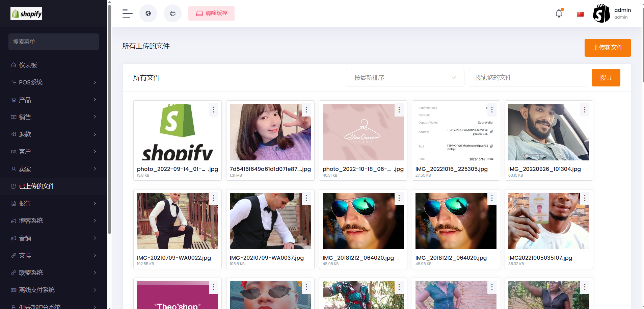
Task: Change language using China flag icon
Action: point(580,14)
